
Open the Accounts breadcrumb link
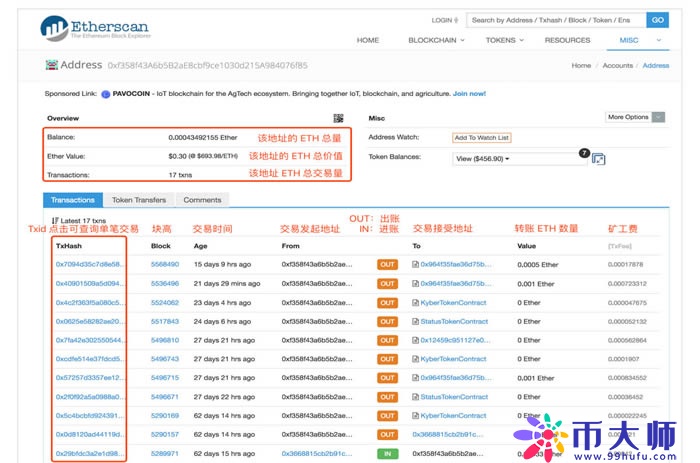click(617, 66)
